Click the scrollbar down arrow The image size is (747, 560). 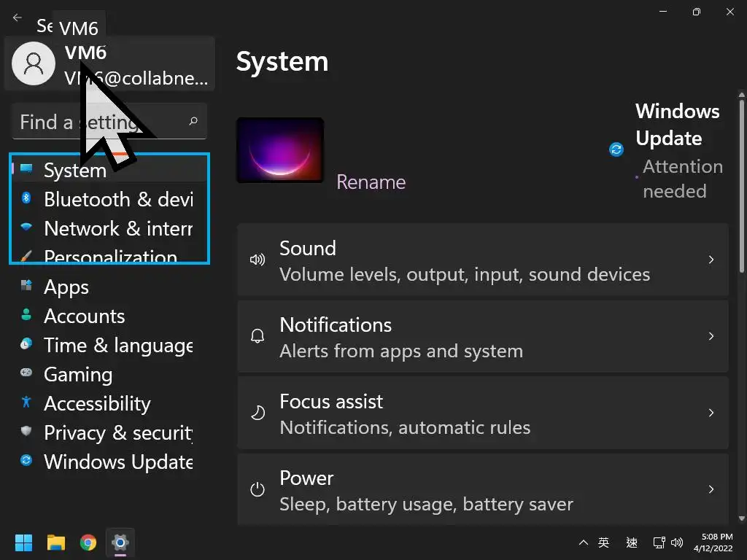click(x=741, y=518)
